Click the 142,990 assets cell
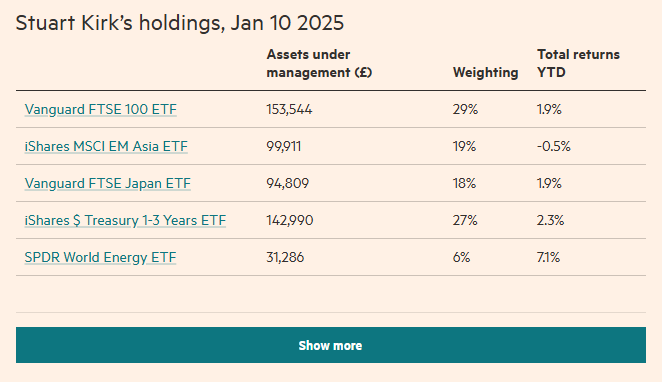This screenshot has width=662, height=382. click(x=290, y=220)
